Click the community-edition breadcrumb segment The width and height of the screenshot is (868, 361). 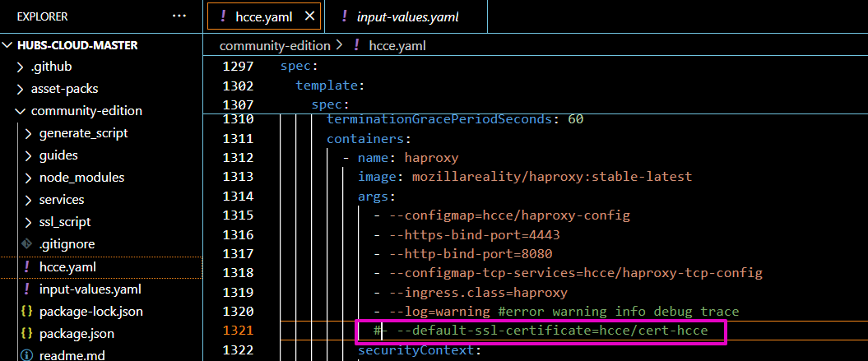pyautogui.click(x=275, y=46)
